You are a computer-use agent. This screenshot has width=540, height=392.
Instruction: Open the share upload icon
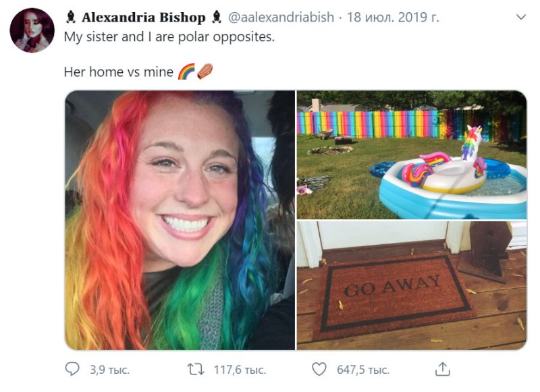pyautogui.click(x=443, y=369)
